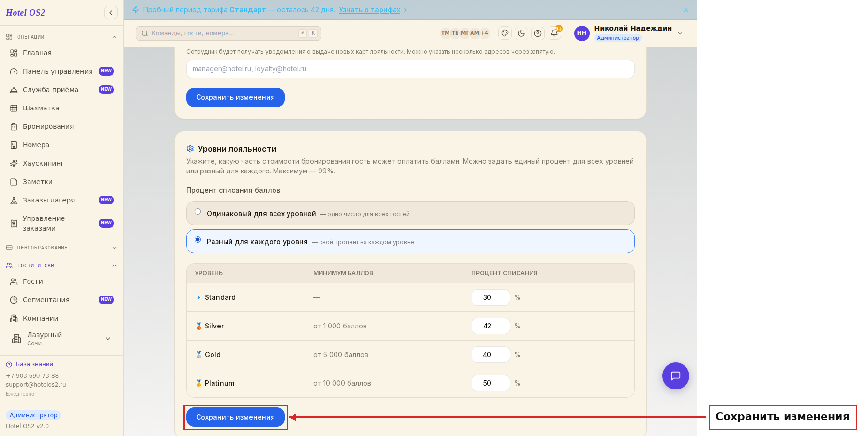Screen dimensions: 868x436
Task: Expand the Ценообразование sidebar group
Action: [x=61, y=248]
